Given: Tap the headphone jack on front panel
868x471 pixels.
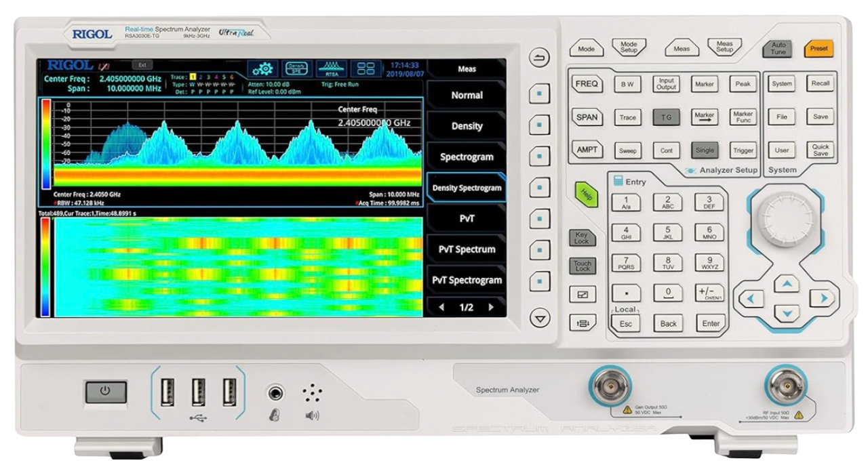Looking at the screenshot, I should [275, 392].
